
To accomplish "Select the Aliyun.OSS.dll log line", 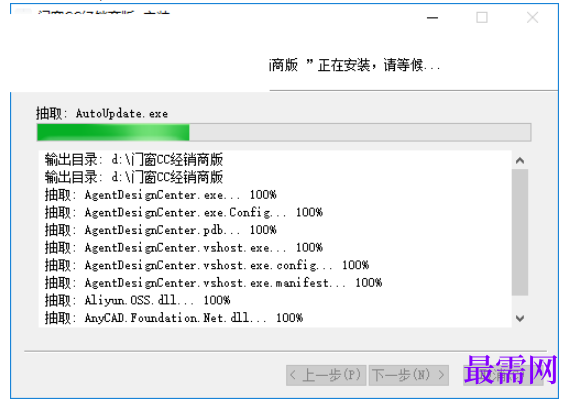I will pos(137,300).
